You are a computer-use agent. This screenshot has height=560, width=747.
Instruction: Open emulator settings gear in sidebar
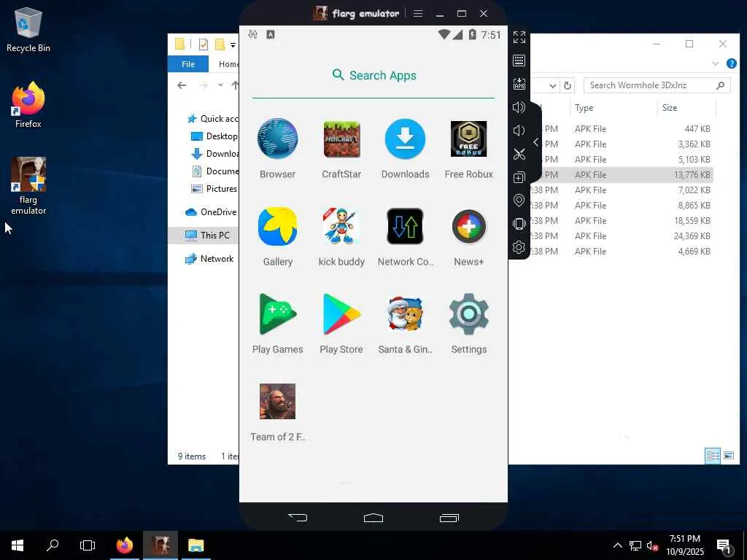point(519,247)
